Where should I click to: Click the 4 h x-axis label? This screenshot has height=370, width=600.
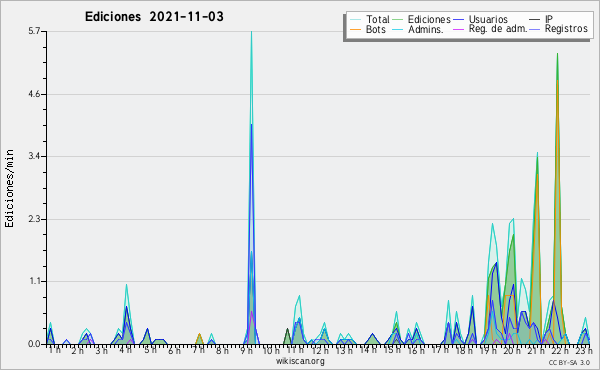click(126, 350)
